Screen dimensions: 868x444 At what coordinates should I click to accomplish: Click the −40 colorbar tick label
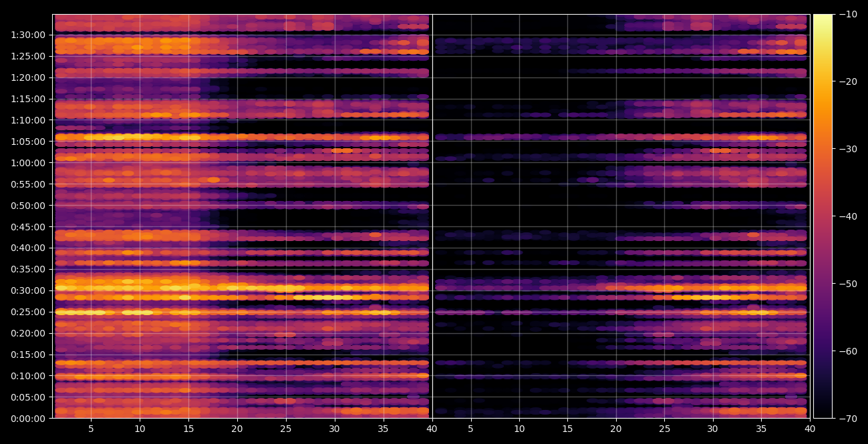pyautogui.click(x=848, y=216)
